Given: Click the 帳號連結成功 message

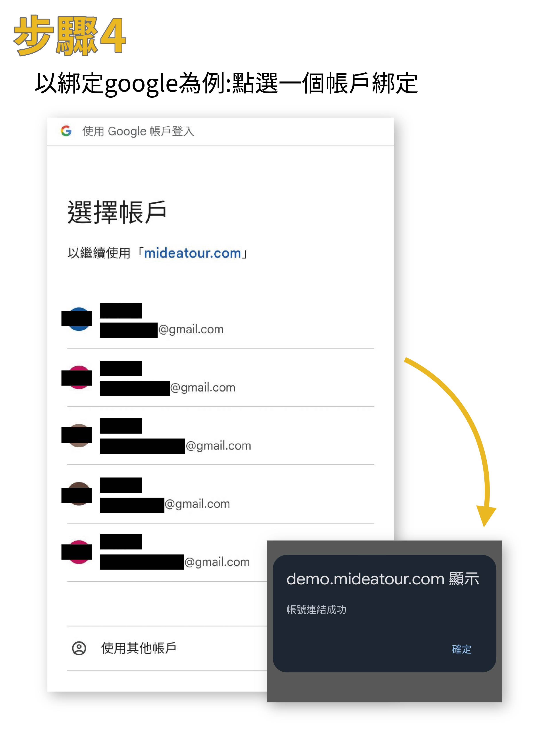Looking at the screenshot, I should click(316, 609).
